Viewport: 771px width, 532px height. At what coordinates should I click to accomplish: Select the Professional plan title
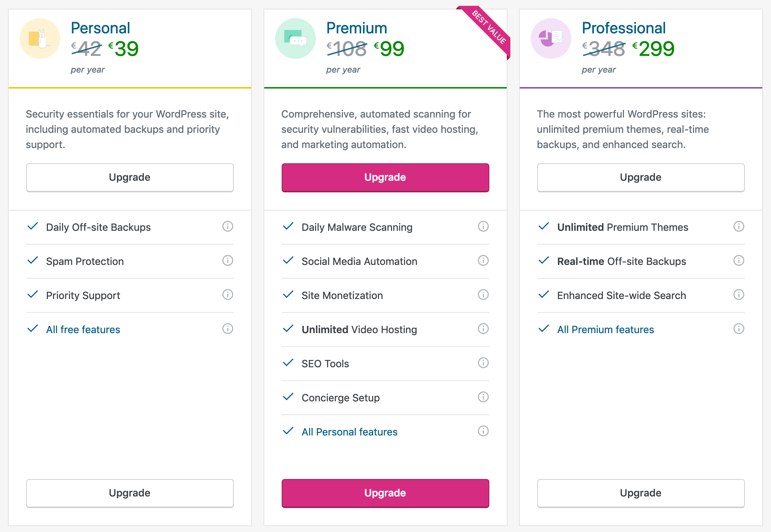624,28
